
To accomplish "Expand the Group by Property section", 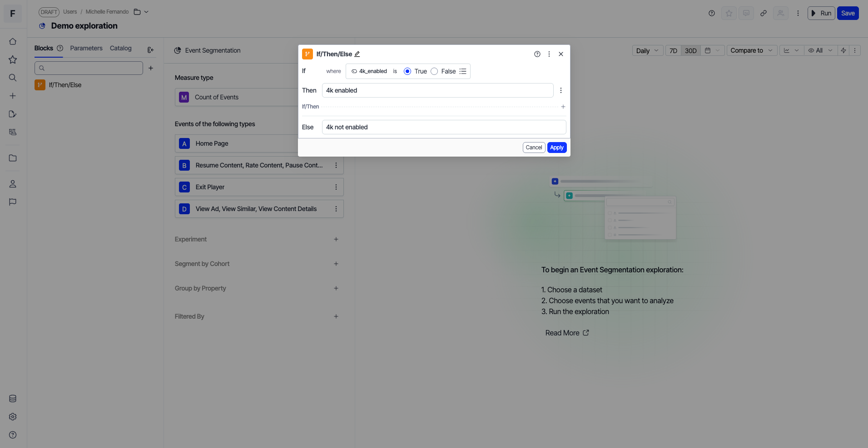I will (336, 288).
